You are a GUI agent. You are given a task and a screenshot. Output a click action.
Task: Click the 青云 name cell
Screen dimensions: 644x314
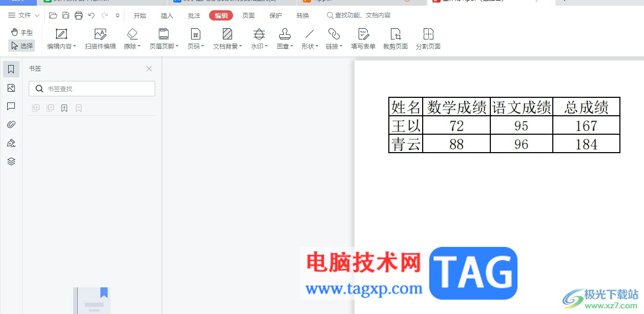point(406,144)
